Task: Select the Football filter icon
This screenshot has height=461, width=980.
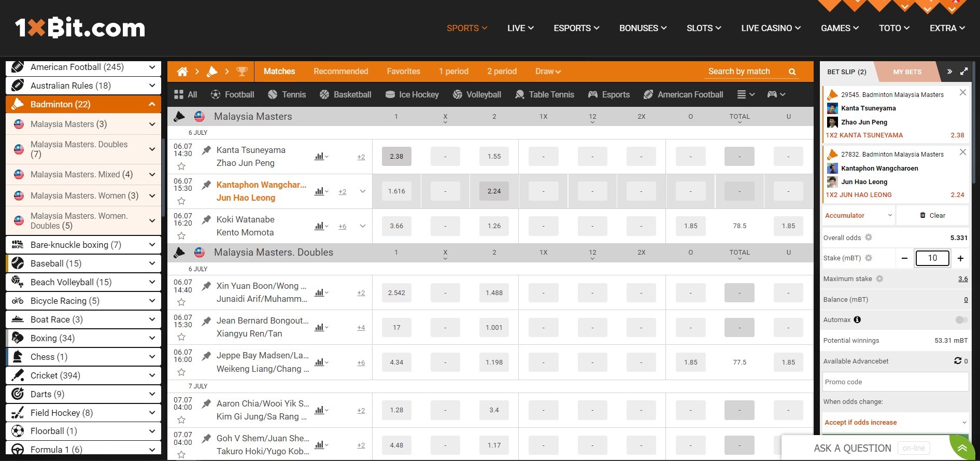Action: pyautogui.click(x=216, y=94)
